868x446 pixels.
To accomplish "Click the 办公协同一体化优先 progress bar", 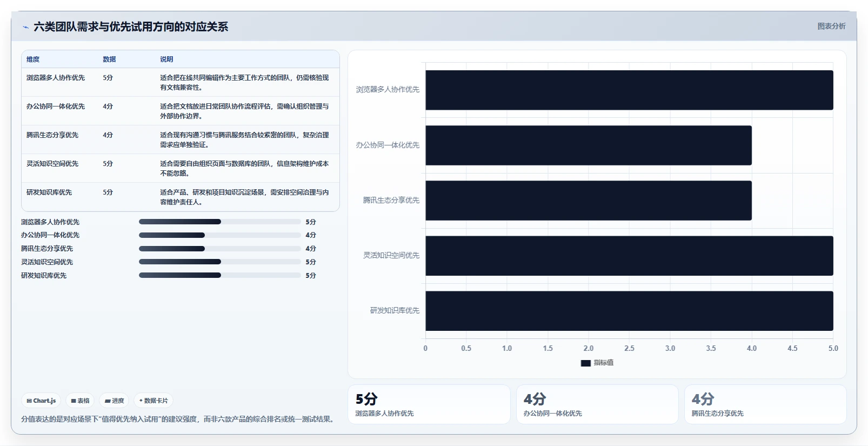I will [220, 235].
